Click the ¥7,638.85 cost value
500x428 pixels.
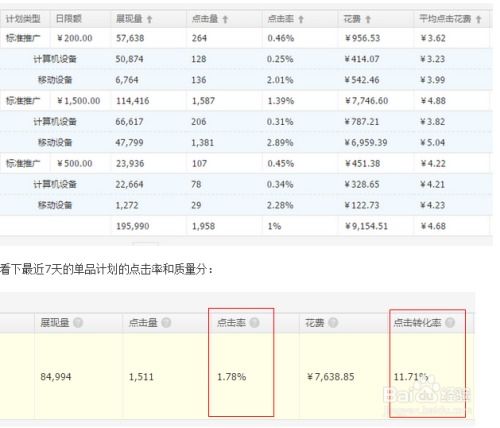[331, 377]
